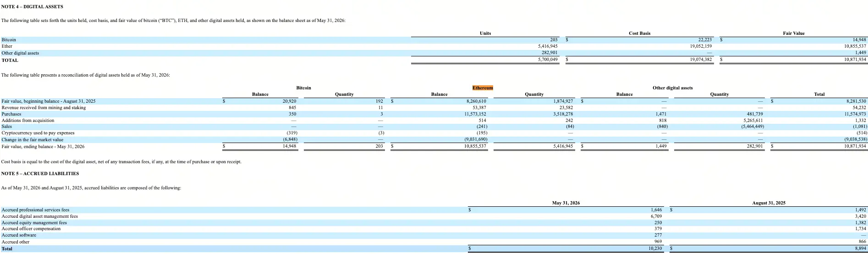Click the NOTE 5 – ACCRUED LIABILITIES heading
Screen dimensions: 868x254
40,174
